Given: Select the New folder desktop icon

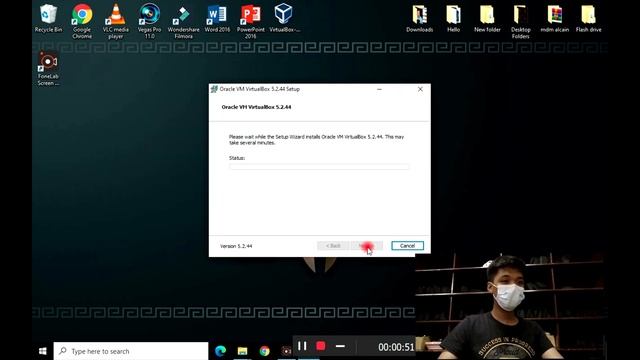Looking at the screenshot, I should click(x=487, y=18).
